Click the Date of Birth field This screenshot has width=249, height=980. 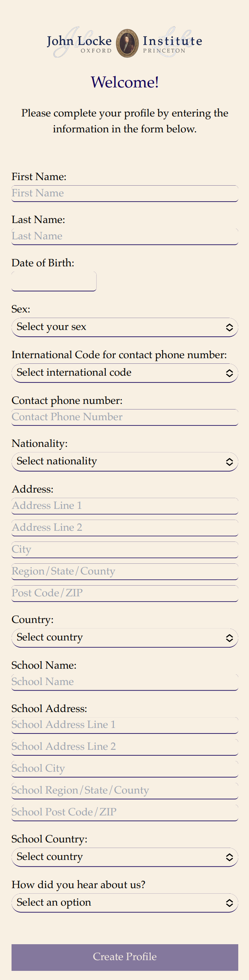pos(54,281)
